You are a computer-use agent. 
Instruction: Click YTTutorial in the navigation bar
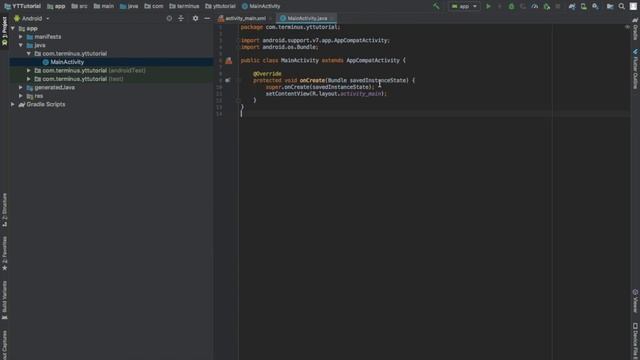pyautogui.click(x=23, y=6)
